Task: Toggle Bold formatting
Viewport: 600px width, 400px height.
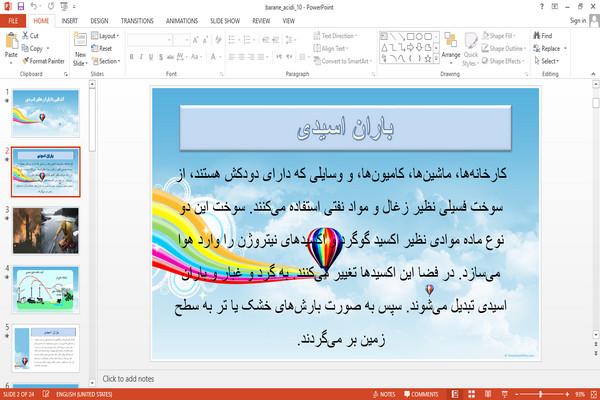Action: click(x=131, y=57)
